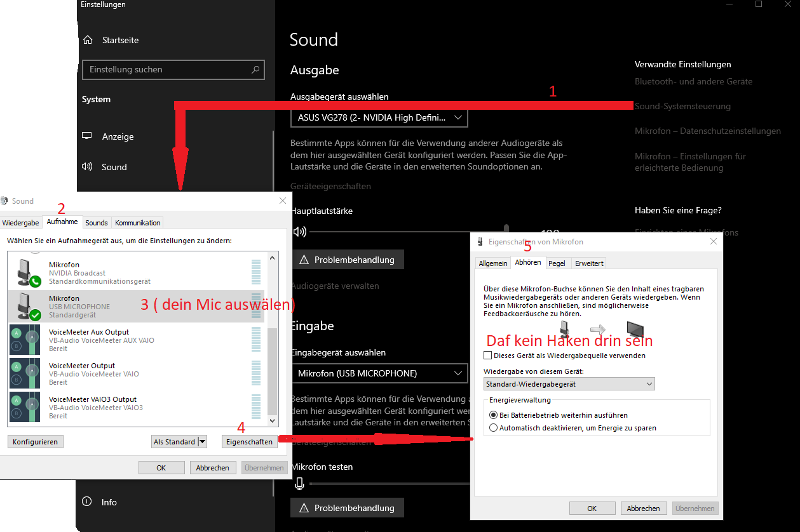
Task: Enable 'Dieses Gerät als Wiedergabequelle verwenden' checkbox
Action: 488,356
